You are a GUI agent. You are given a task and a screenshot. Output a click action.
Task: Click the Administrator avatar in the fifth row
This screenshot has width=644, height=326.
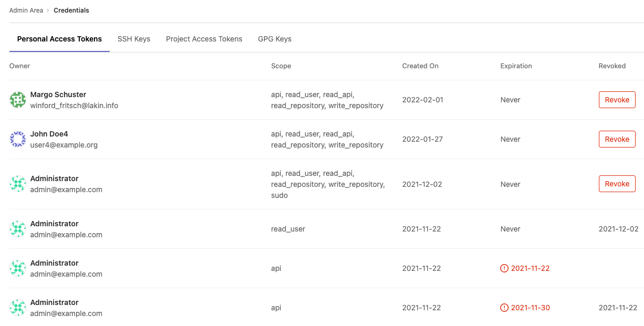(x=17, y=268)
